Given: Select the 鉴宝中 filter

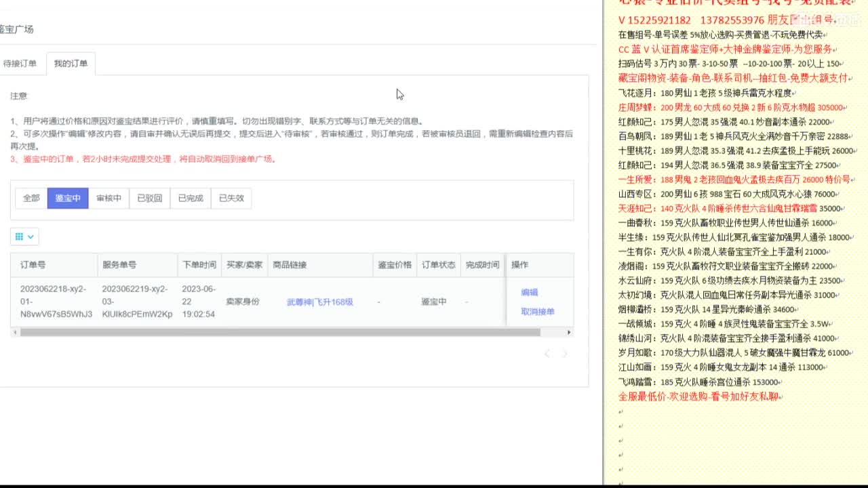Looking at the screenshot, I should tap(67, 198).
